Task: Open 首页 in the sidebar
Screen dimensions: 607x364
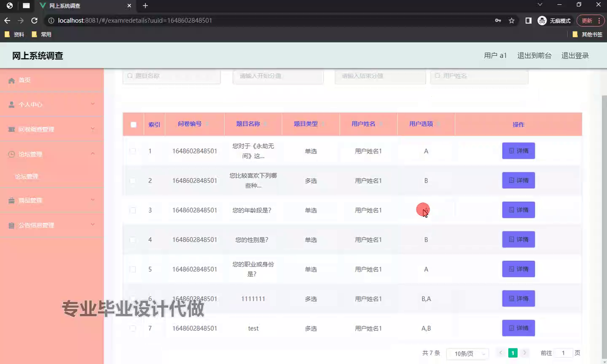Action: coord(52,80)
